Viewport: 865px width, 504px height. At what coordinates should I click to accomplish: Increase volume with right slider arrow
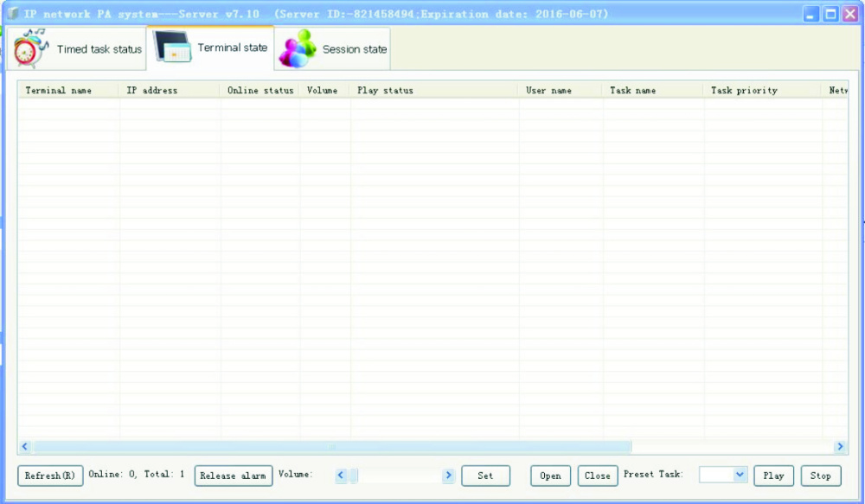pyautogui.click(x=448, y=475)
